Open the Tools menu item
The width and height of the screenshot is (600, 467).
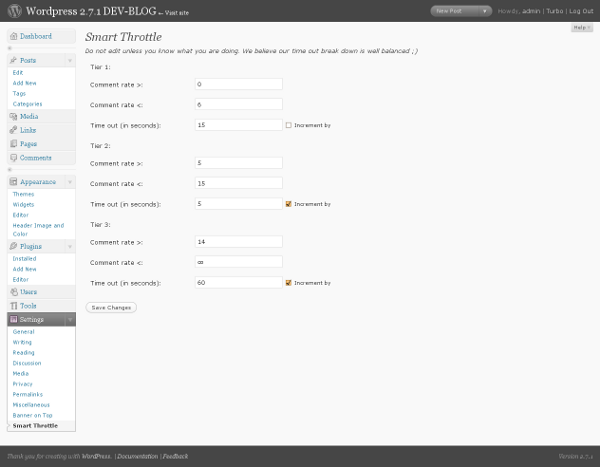point(28,306)
